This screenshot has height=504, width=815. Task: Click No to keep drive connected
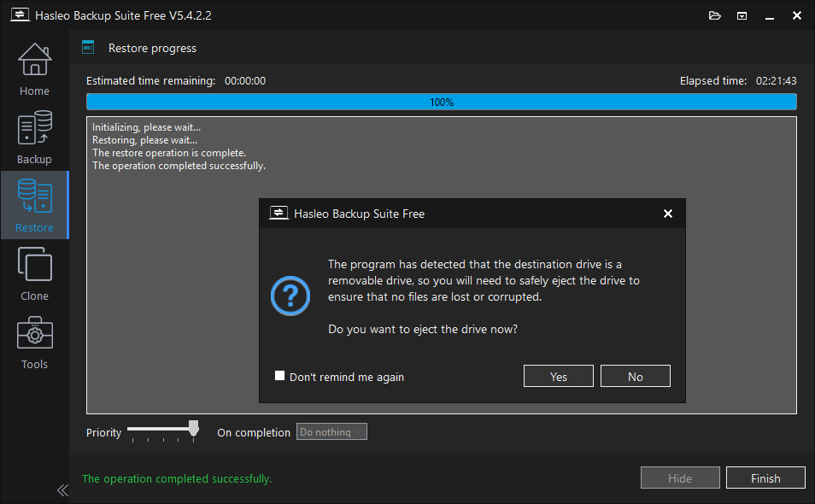[635, 376]
